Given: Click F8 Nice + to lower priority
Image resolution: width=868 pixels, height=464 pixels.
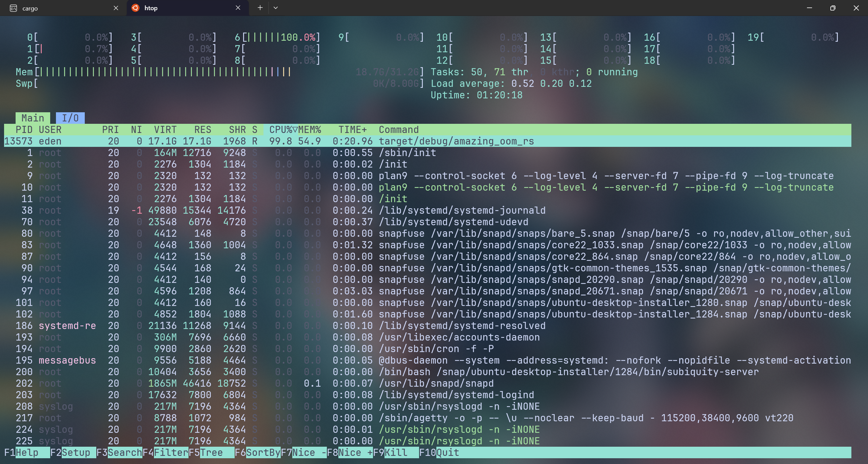Looking at the screenshot, I should 350,452.
